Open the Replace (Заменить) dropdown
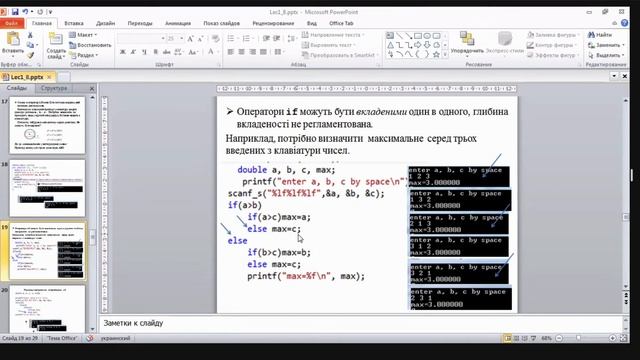The image size is (640, 360). coord(606,45)
